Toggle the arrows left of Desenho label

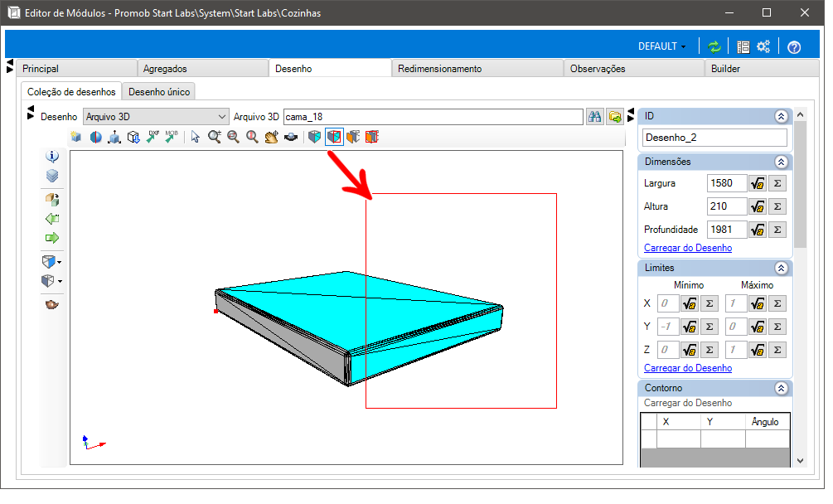(x=31, y=113)
